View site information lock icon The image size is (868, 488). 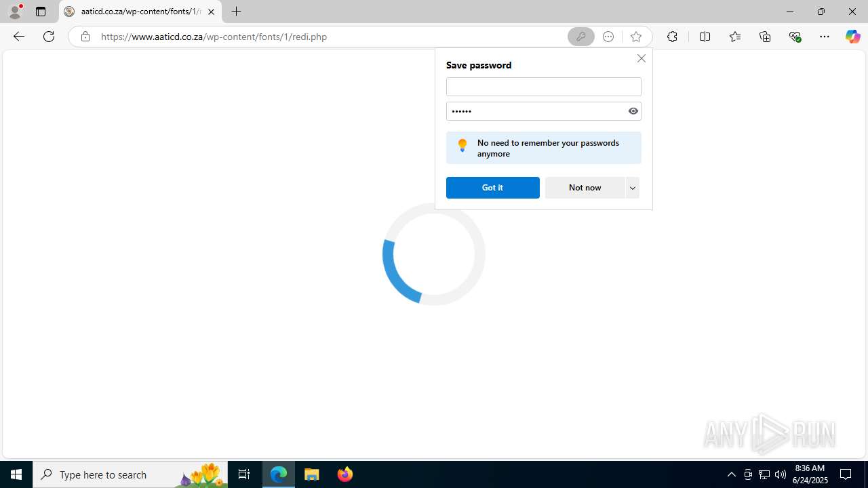click(x=85, y=37)
